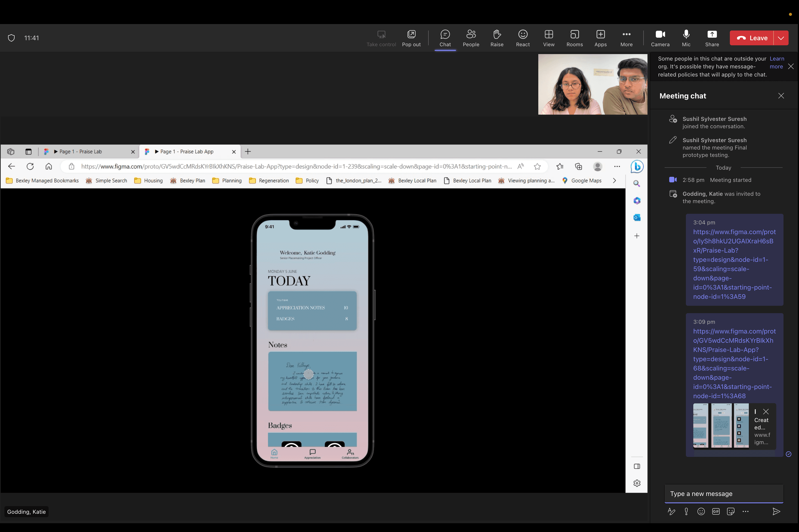799x532 pixels.
Task: Open the React emoji menu
Action: [523, 38]
